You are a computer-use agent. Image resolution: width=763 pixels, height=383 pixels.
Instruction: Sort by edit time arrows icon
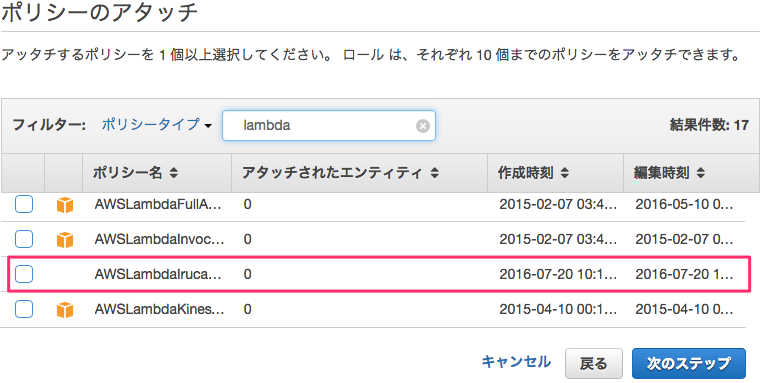700,173
